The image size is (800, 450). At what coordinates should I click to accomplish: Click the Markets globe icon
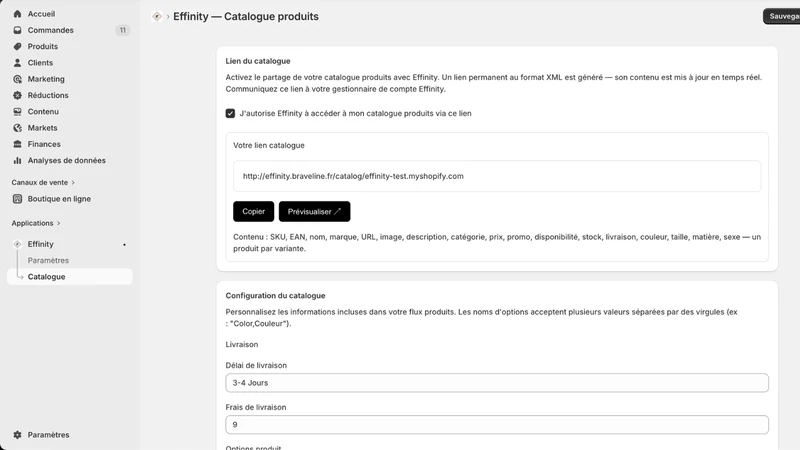click(x=17, y=128)
